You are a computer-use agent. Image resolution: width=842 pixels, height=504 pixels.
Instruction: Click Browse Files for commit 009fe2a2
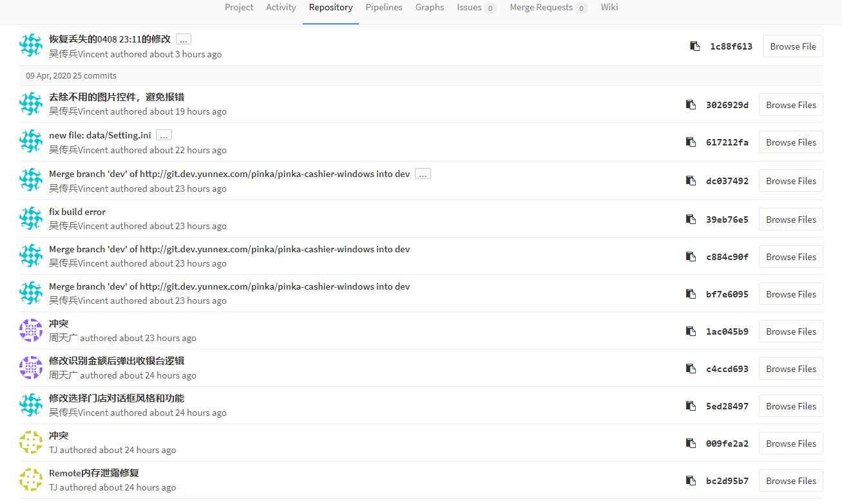[x=790, y=443]
